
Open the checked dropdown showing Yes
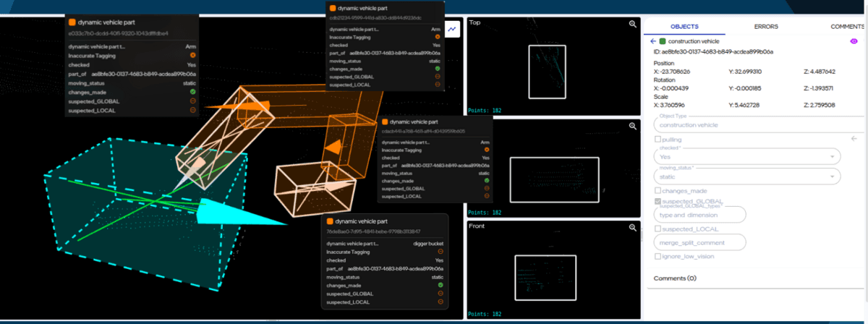[x=746, y=155]
